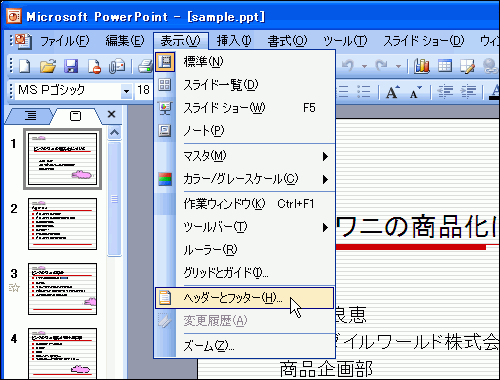Switch to the Outline tab in the pane
500x380 pixels.
tap(31, 115)
